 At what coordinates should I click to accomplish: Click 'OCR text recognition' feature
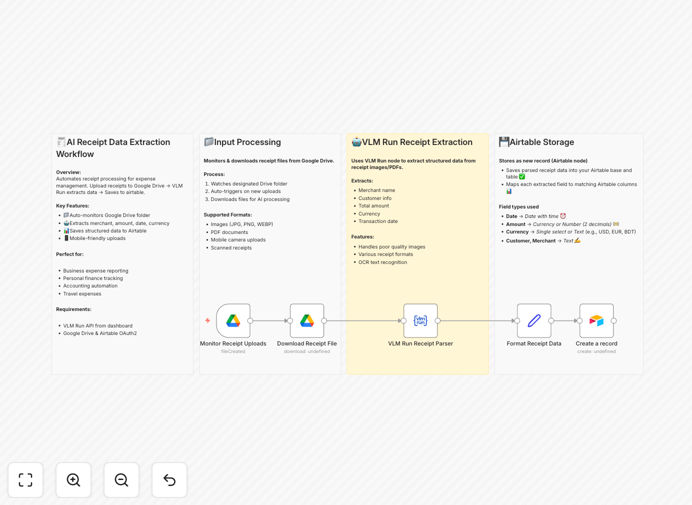coord(382,262)
